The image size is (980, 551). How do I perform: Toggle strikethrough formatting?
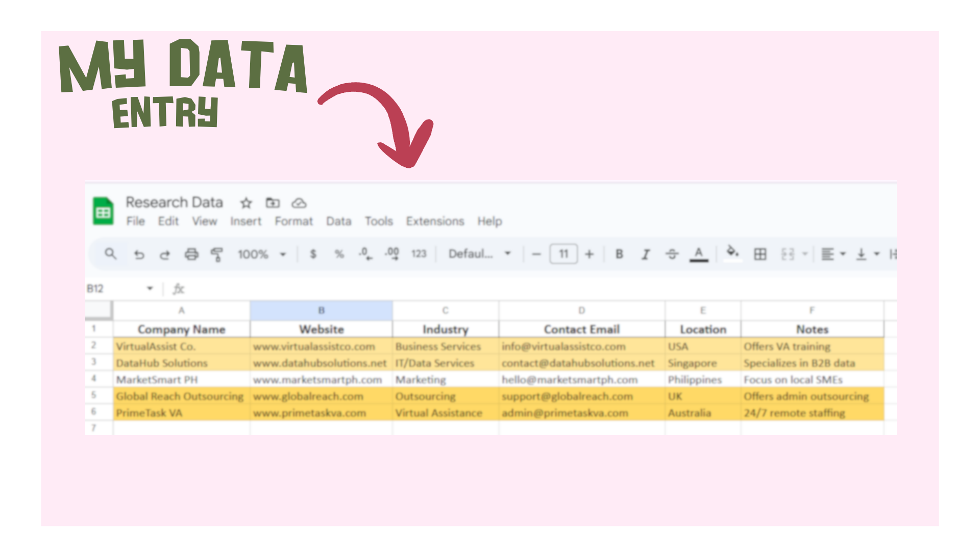point(672,254)
